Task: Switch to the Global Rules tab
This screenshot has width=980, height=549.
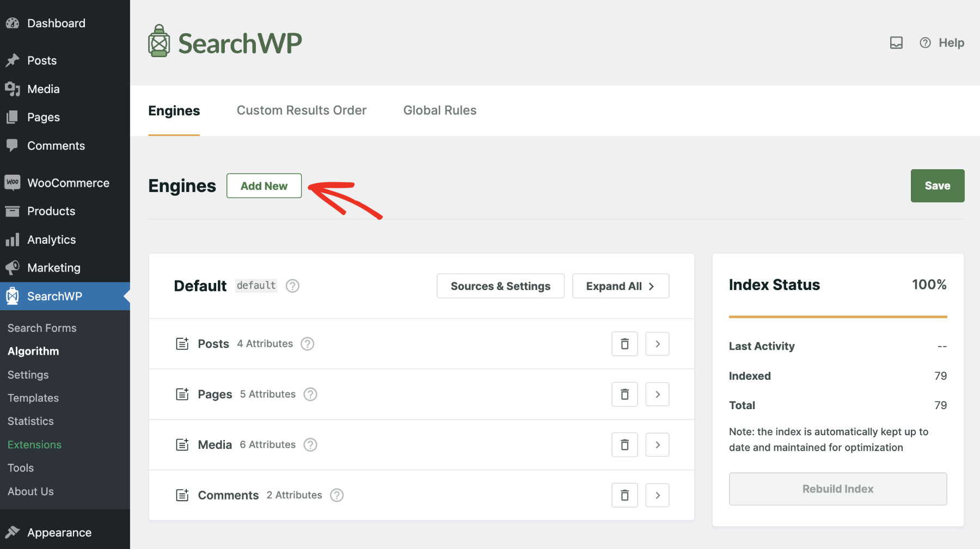Action: 440,110
